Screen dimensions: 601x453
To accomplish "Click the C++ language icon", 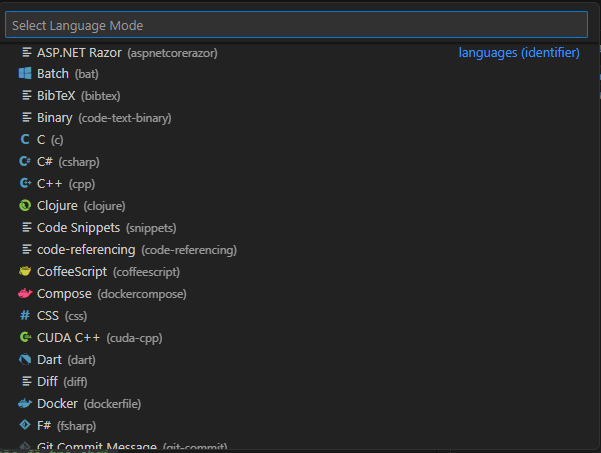I will (x=25, y=184).
